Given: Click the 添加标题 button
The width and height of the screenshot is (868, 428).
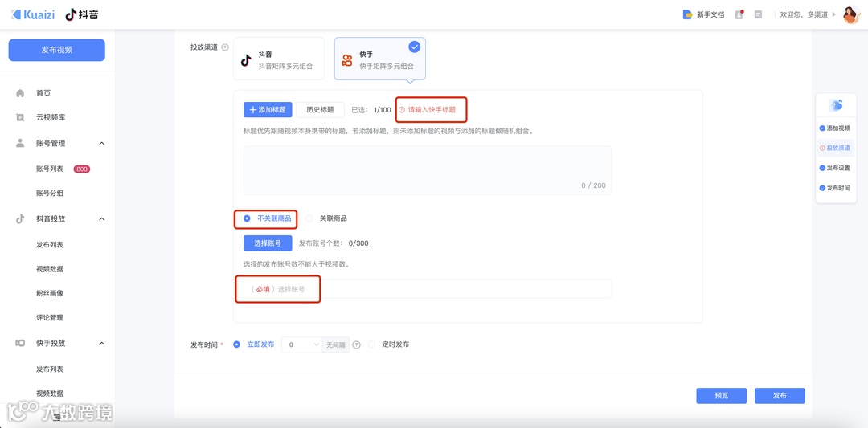Looking at the screenshot, I should coord(268,109).
